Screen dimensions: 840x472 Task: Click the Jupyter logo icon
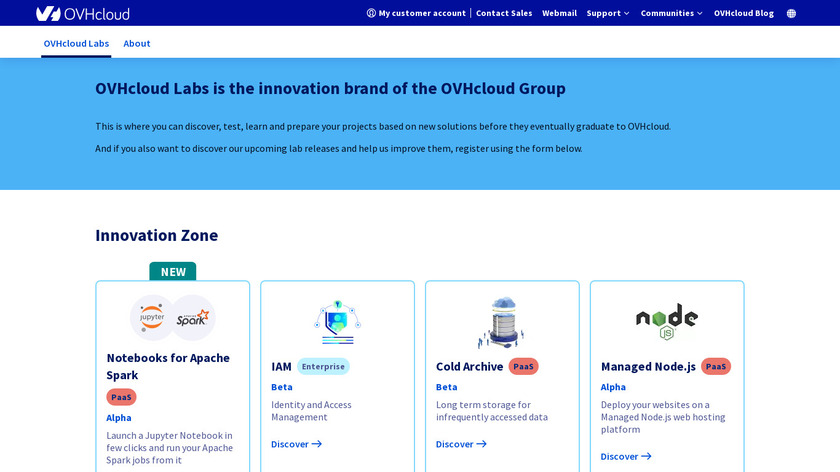pyautogui.click(x=152, y=318)
